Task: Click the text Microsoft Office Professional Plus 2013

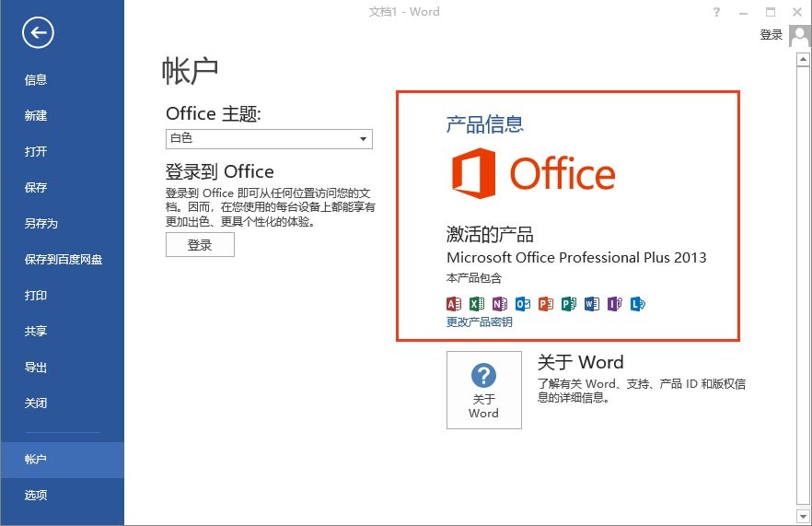Action: [576, 258]
